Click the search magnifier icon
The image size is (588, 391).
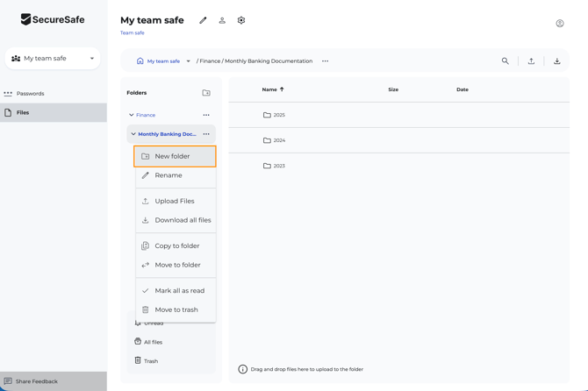[505, 61]
